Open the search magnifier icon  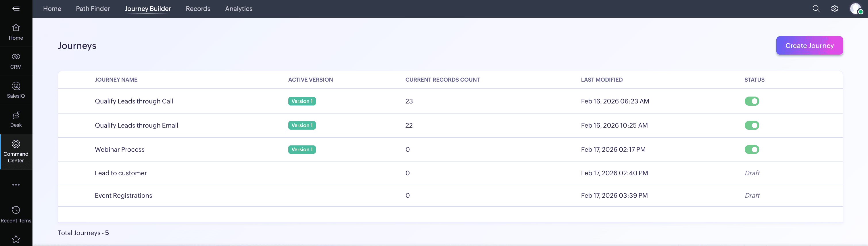pos(816,8)
